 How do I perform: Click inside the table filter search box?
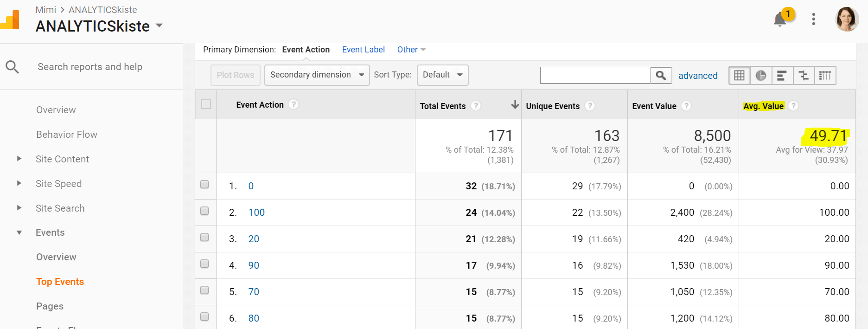pos(595,75)
